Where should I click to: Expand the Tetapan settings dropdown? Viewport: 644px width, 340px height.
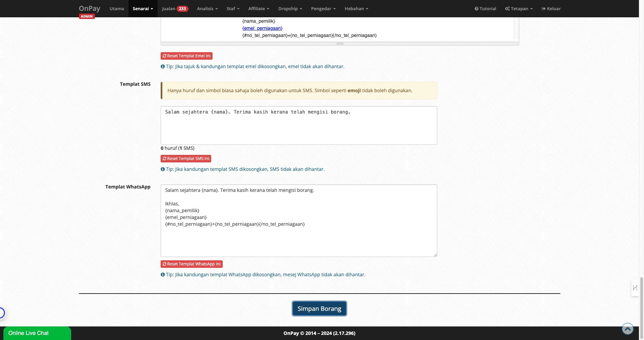click(519, 8)
